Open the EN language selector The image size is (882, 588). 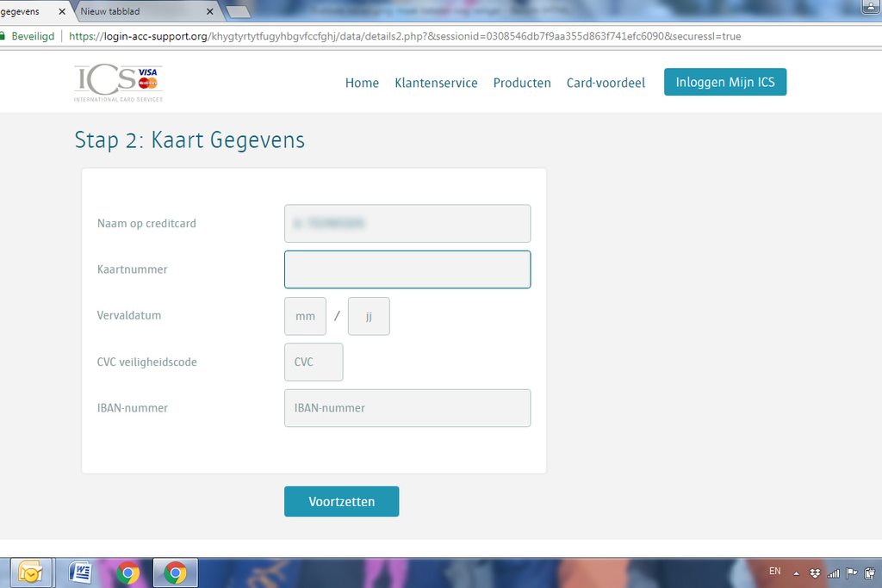(x=774, y=572)
